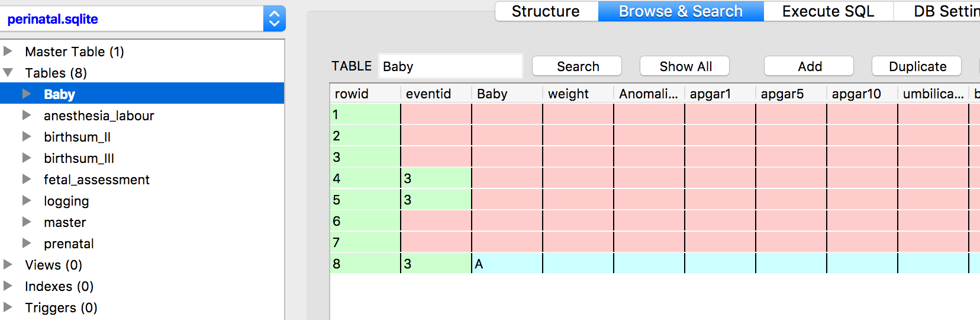980x320 pixels.
Task: Expand the Triggers node
Action: click(x=8, y=308)
